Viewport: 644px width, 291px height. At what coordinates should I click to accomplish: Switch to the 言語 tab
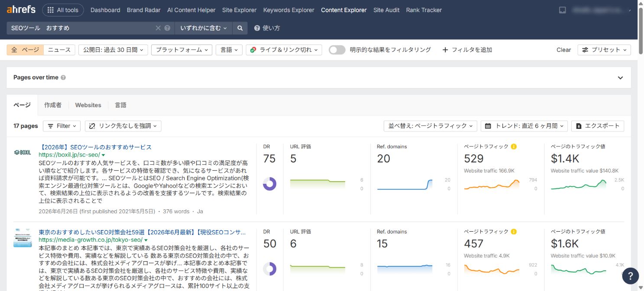click(x=120, y=105)
